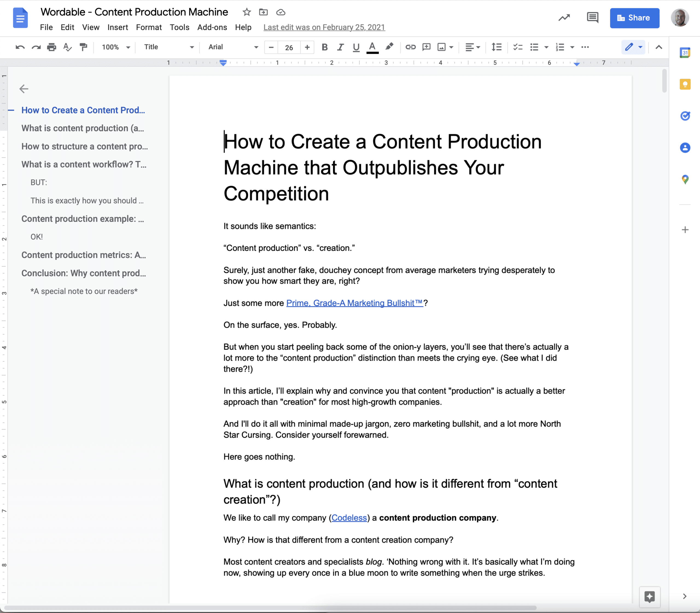Star this document
The height and width of the screenshot is (613, 700).
246,12
